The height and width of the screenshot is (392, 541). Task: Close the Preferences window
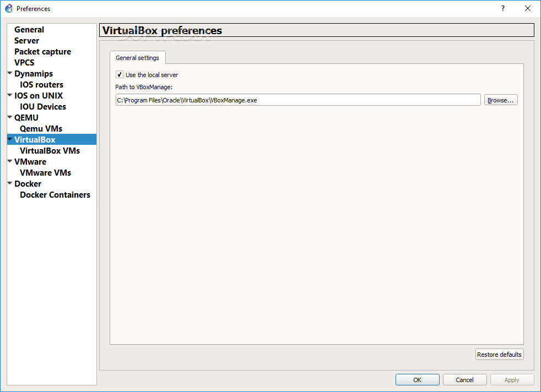pos(528,8)
